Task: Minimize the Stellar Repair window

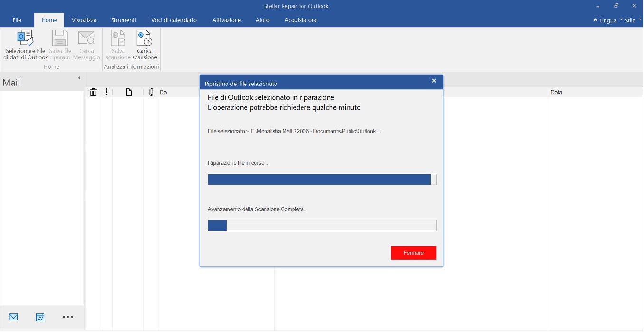Action: click(x=597, y=6)
